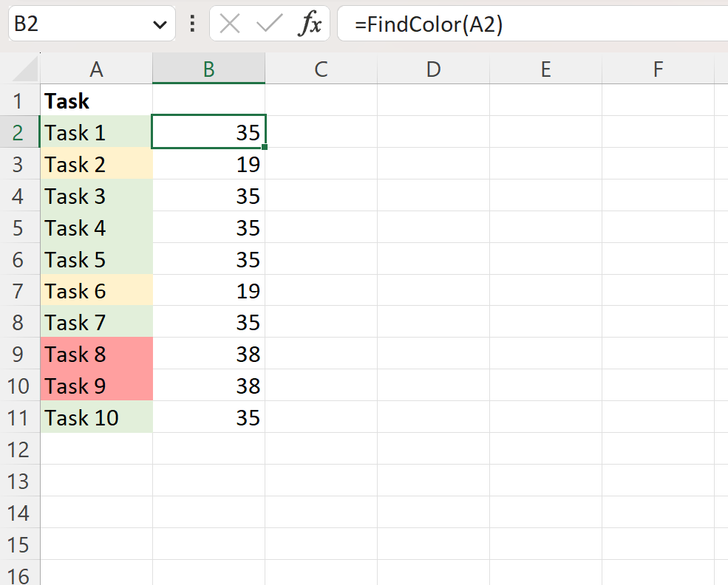This screenshot has width=728, height=585.
Task: Select the 'Task 5' cell
Action: [x=96, y=259]
